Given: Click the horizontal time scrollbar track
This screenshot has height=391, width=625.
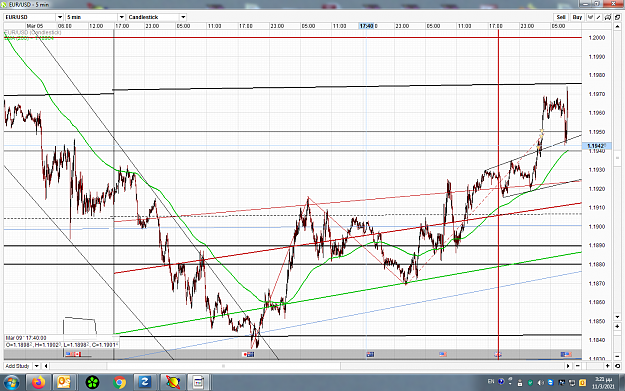Looking at the screenshot, I should [x=307, y=366].
